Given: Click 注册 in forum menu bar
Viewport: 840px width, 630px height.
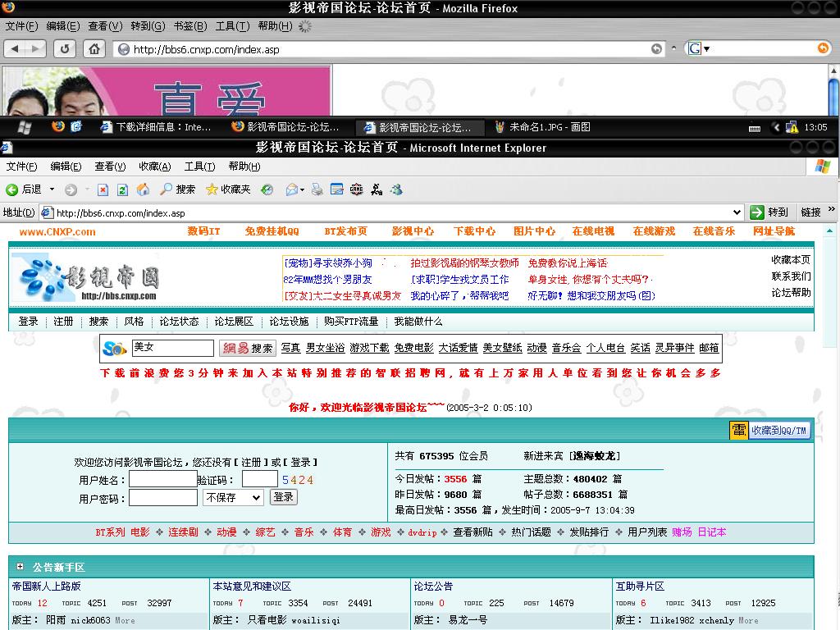Looking at the screenshot, I should click(63, 322).
